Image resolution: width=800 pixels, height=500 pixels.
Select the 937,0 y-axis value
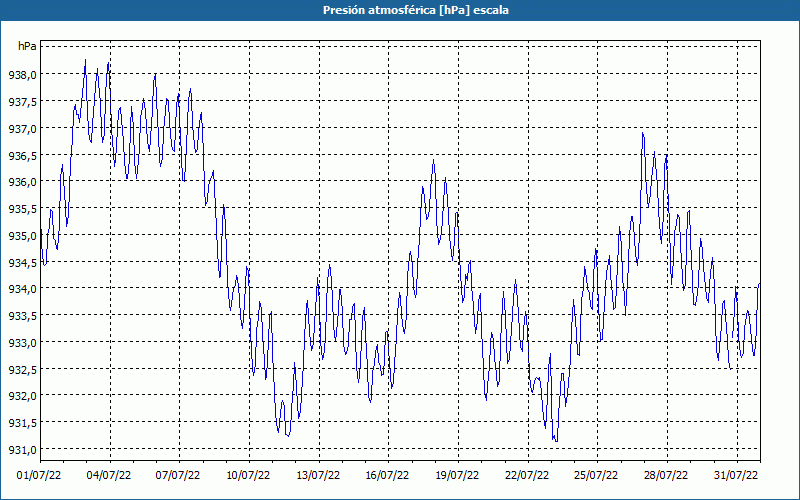(22, 129)
